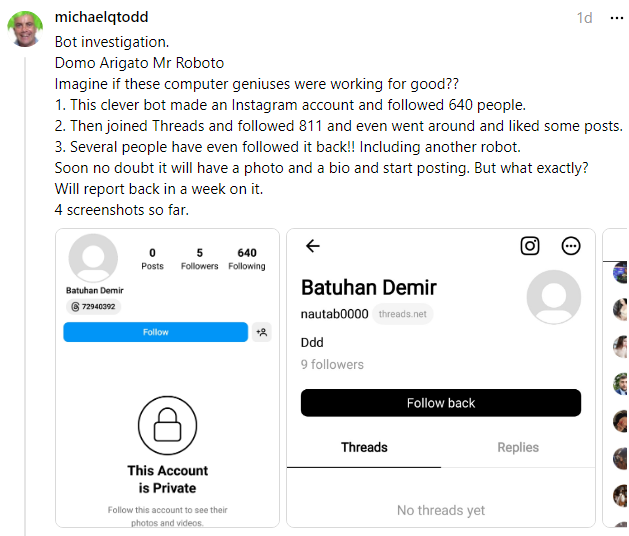Open michaelqtodd's profile avatar

[x=25, y=29]
